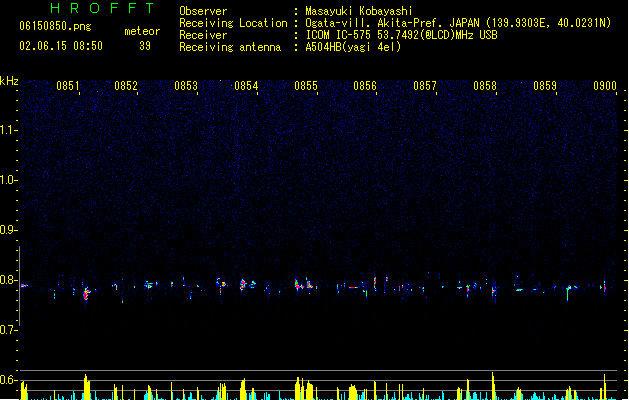
Task: Click the meteor count 39
Action: 145,46
